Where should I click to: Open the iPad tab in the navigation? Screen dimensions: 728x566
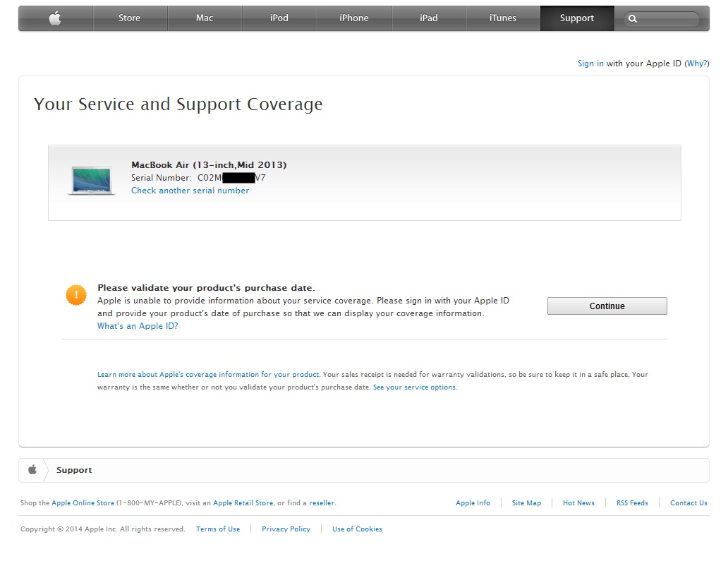pos(428,18)
